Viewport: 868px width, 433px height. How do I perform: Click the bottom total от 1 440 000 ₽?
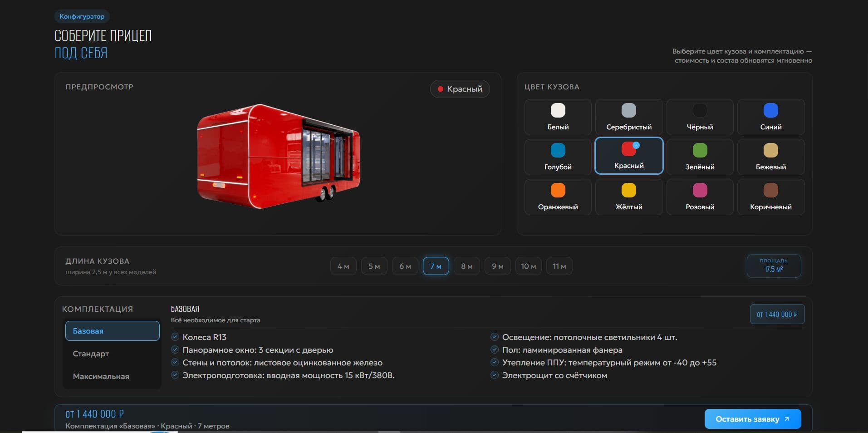[95, 414]
